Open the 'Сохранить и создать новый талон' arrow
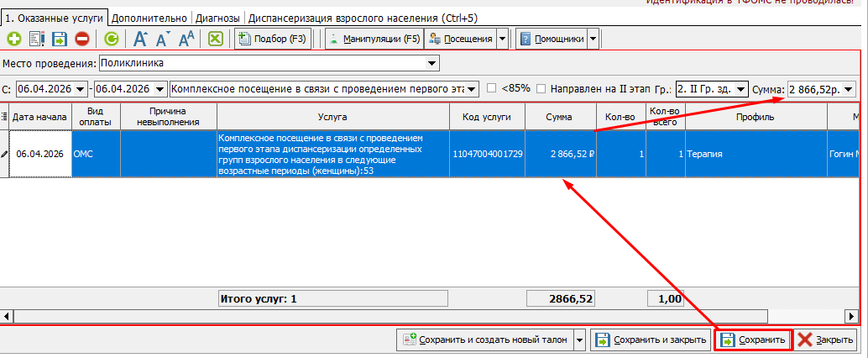 (x=579, y=340)
